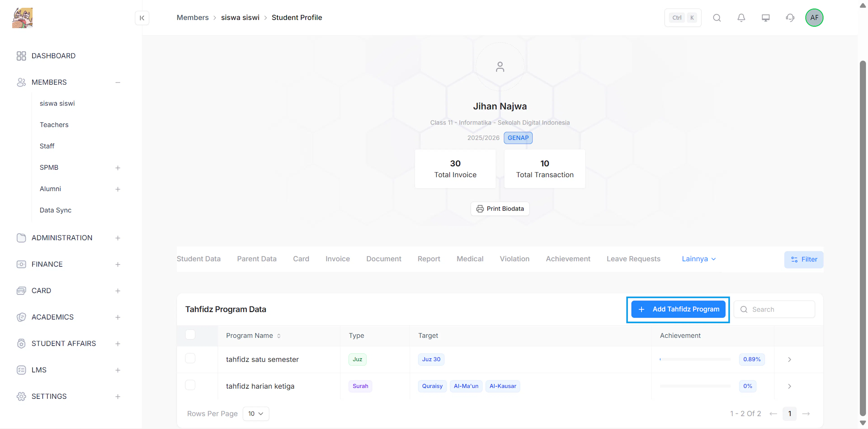Image resolution: width=868 pixels, height=429 pixels.
Task: Click the tahfidz satu semester achievement progress bar
Action: [x=695, y=360]
